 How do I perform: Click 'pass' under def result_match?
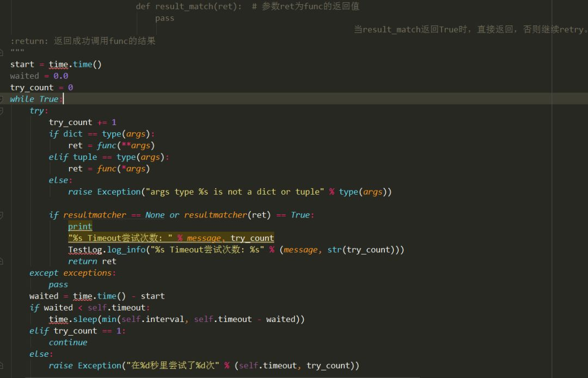(x=164, y=18)
